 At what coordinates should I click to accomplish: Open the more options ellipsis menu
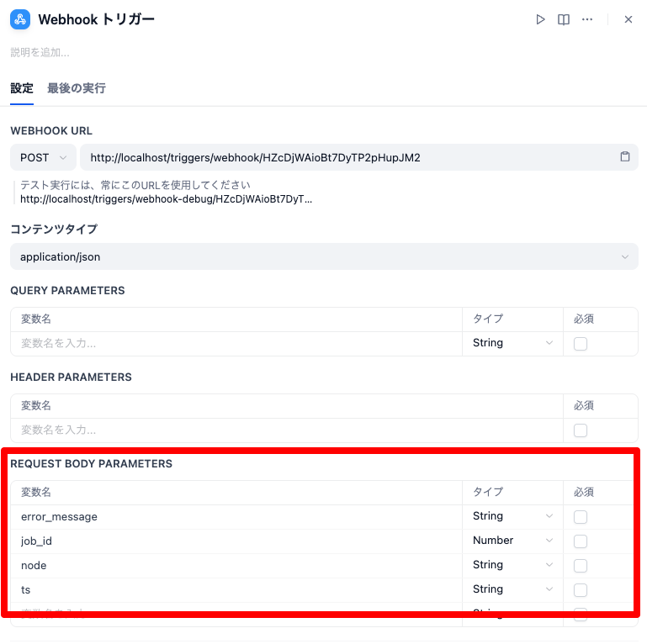pyautogui.click(x=587, y=19)
